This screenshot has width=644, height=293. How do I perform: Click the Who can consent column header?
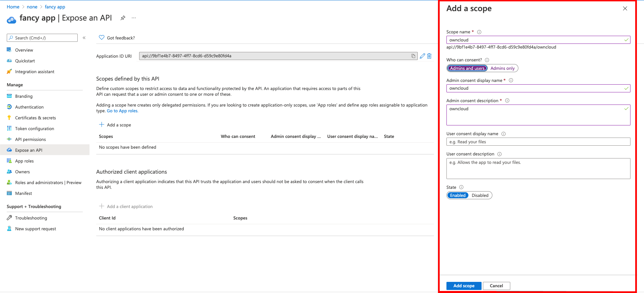pos(238,137)
